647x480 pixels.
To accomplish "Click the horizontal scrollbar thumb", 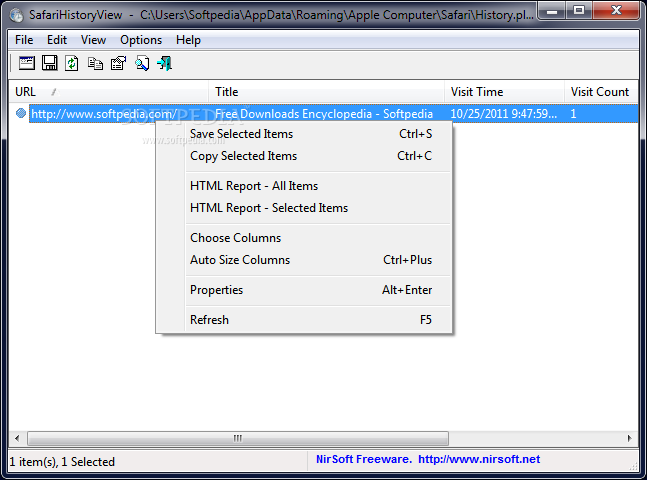I will (x=238, y=438).
